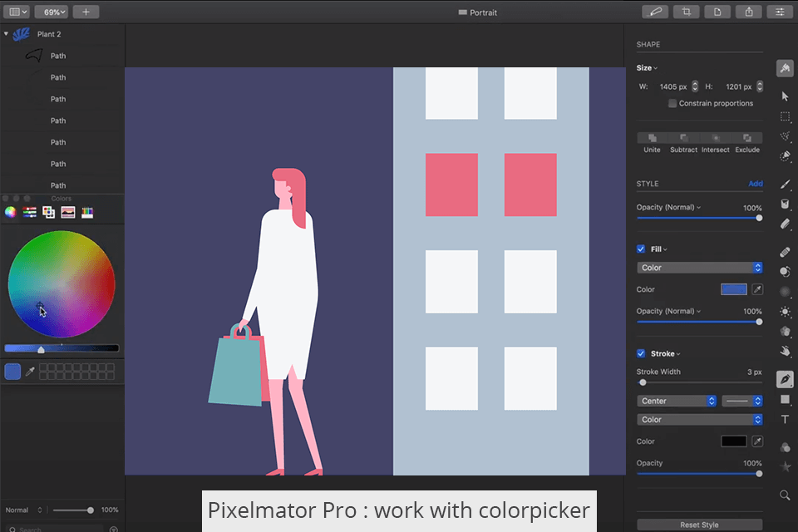
Task: Open the Style Opacity (Normal) blend menu
Action: (x=668, y=207)
